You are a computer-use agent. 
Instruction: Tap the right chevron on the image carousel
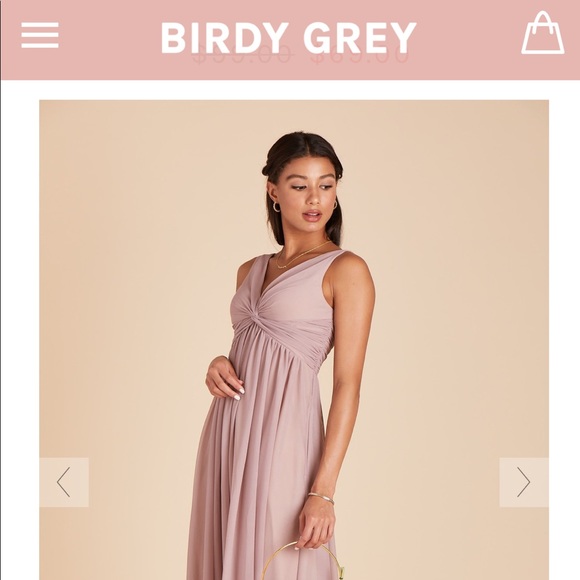524,482
